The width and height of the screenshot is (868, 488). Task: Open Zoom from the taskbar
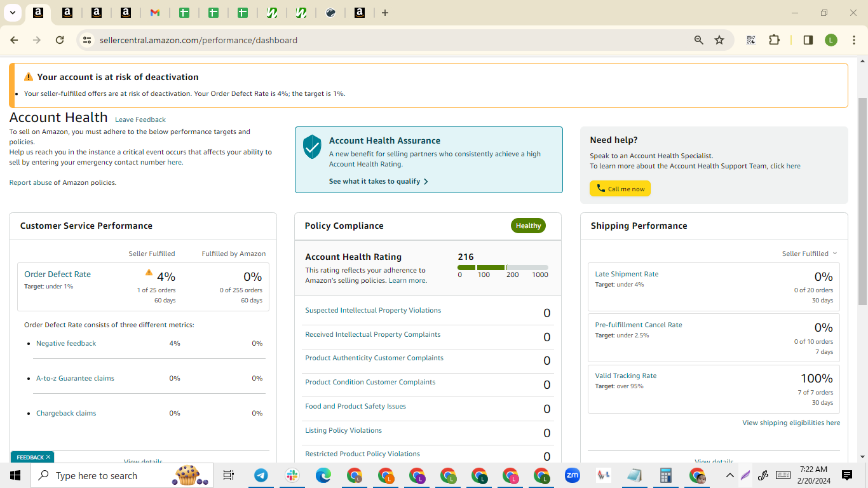(x=573, y=475)
